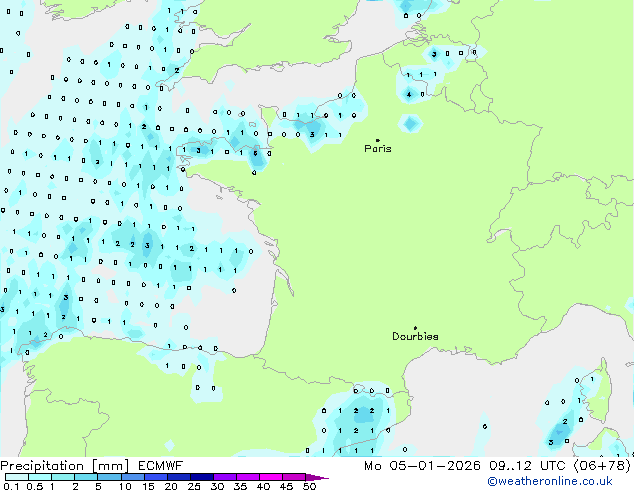This screenshot has height=490, width=634.
Task: Select the 30–35 mm purple legend swatch
Action: (x=225, y=477)
